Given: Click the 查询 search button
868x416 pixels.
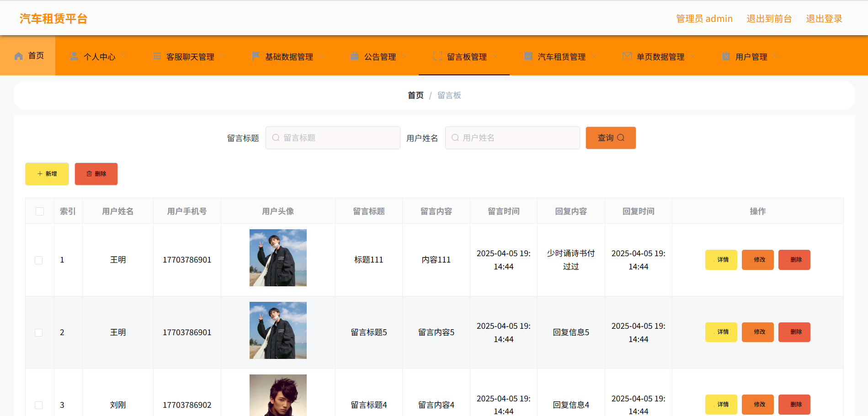Looking at the screenshot, I should pyautogui.click(x=610, y=138).
